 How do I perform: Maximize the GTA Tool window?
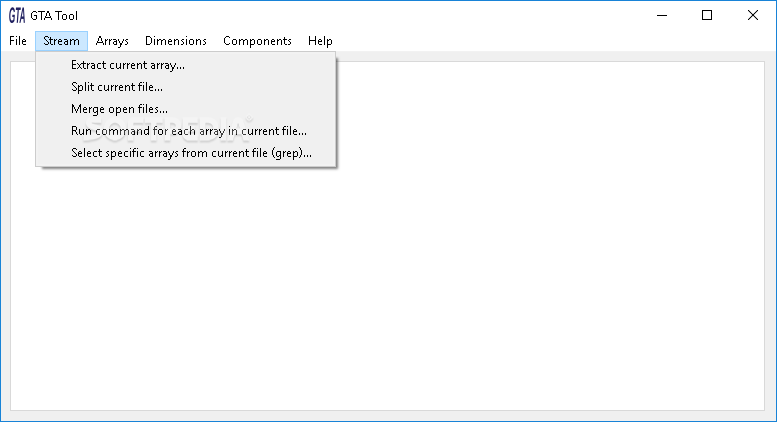707,16
